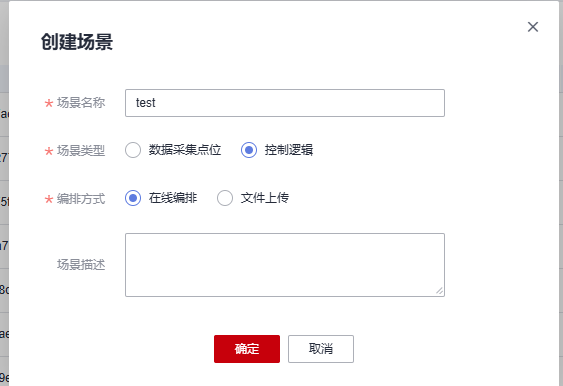
Task: Click the 编排方式 field label
Action: coord(81,199)
